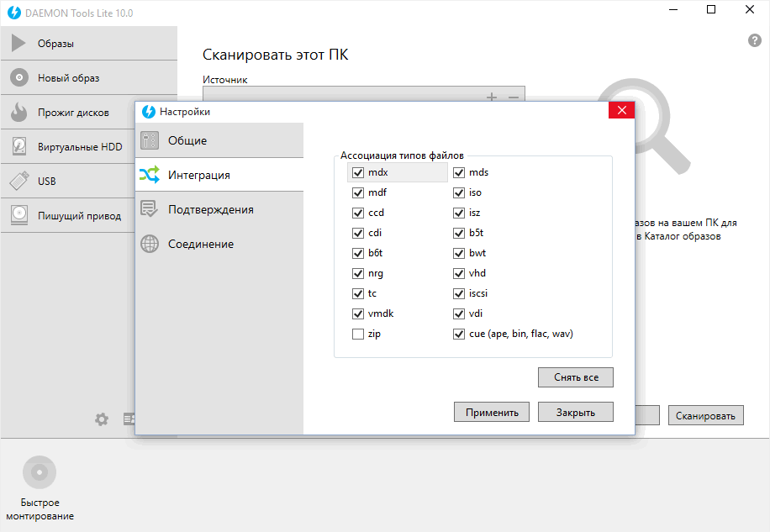
Task: Click the Writing drive icon in sidebar
Action: pyautogui.click(x=19, y=215)
